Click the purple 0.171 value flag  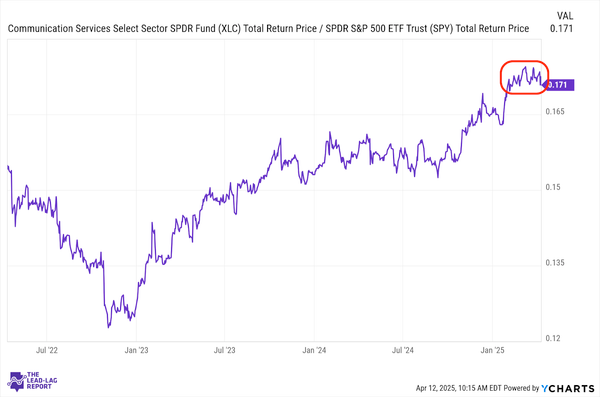[559, 85]
